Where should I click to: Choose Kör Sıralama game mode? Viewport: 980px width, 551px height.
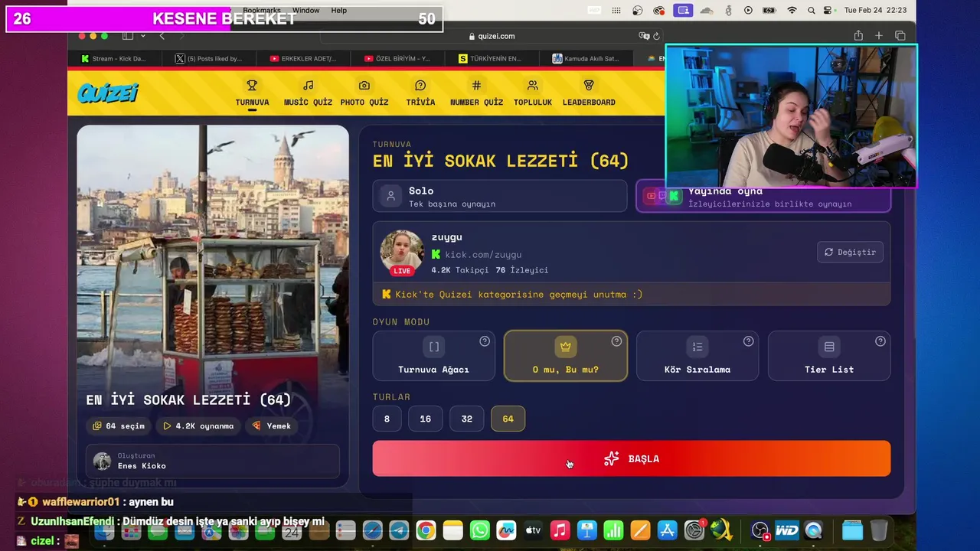[x=697, y=356]
